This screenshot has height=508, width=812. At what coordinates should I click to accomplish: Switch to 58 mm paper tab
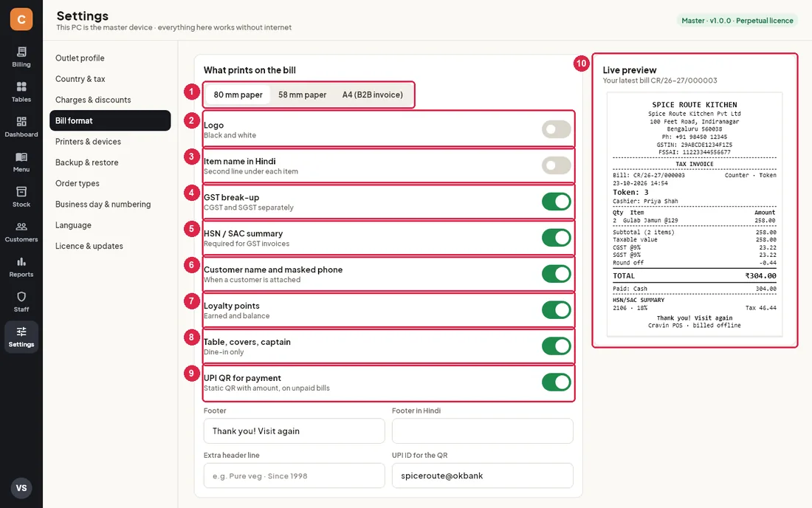click(x=303, y=95)
